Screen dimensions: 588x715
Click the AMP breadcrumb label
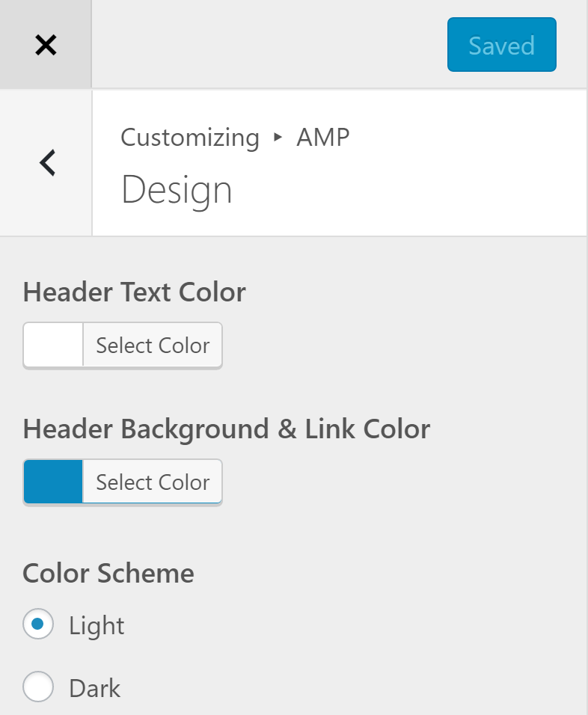322,138
